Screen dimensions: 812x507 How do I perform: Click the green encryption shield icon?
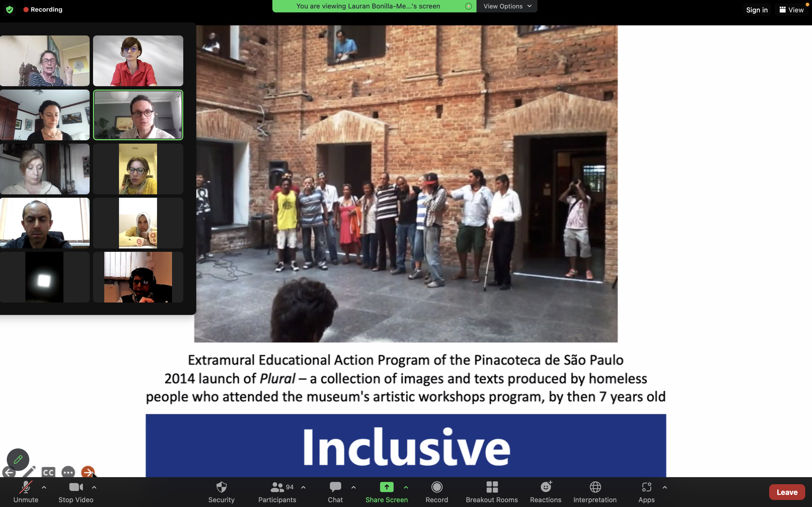(x=10, y=9)
